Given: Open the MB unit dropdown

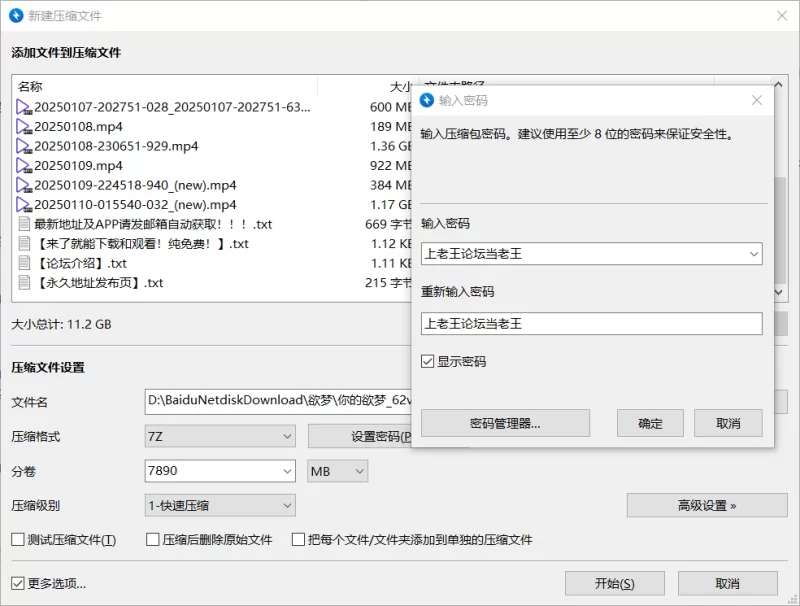Looking at the screenshot, I should coord(337,471).
